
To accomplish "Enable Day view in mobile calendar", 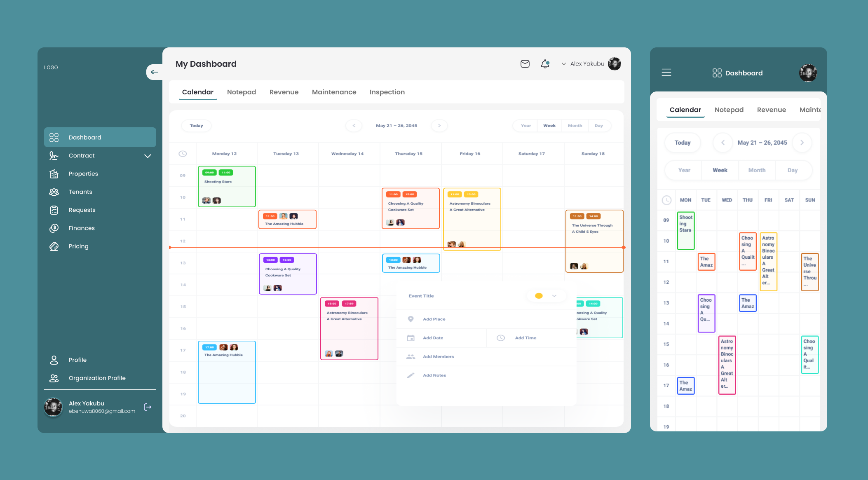I will (x=793, y=170).
